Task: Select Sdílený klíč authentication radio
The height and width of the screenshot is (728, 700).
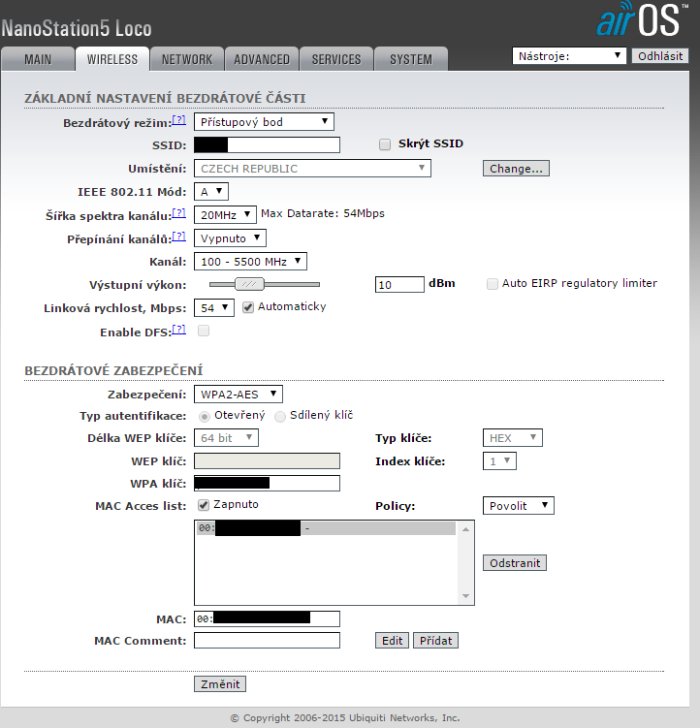Action: (x=280, y=417)
